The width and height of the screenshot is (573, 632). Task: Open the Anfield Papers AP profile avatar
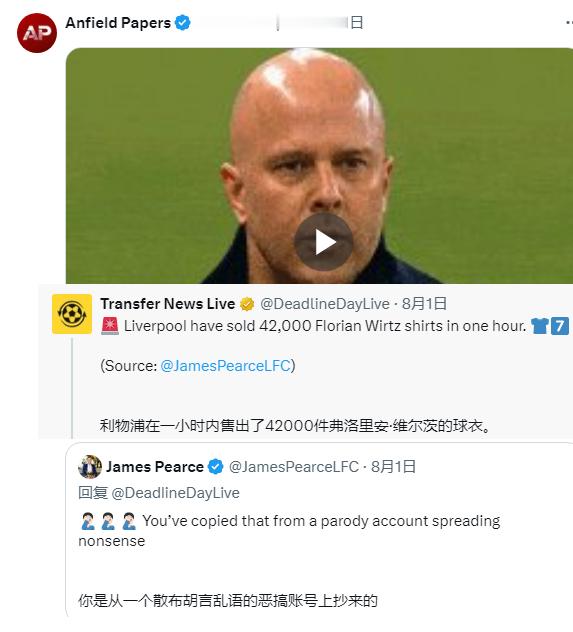point(37,33)
